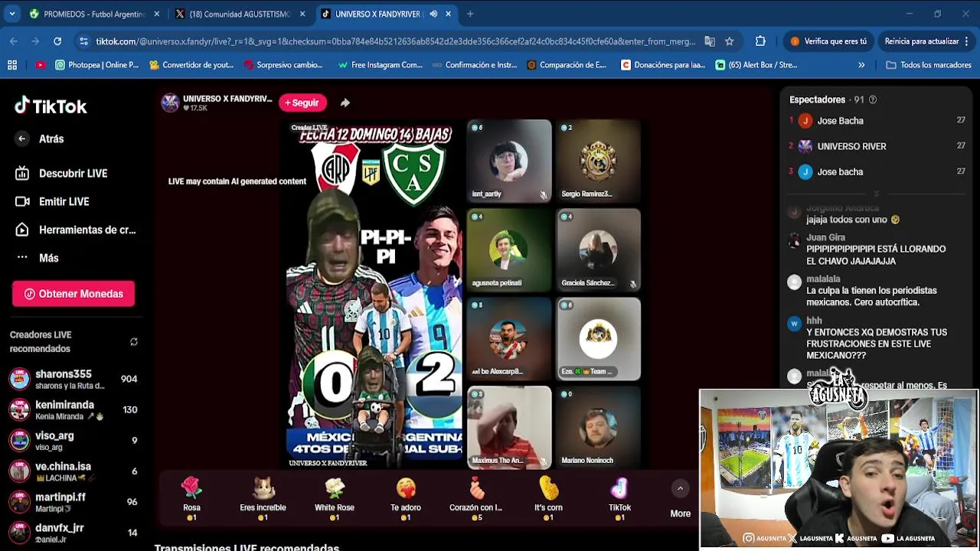
Task: Send the Eres increíble gift
Action: [263, 499]
